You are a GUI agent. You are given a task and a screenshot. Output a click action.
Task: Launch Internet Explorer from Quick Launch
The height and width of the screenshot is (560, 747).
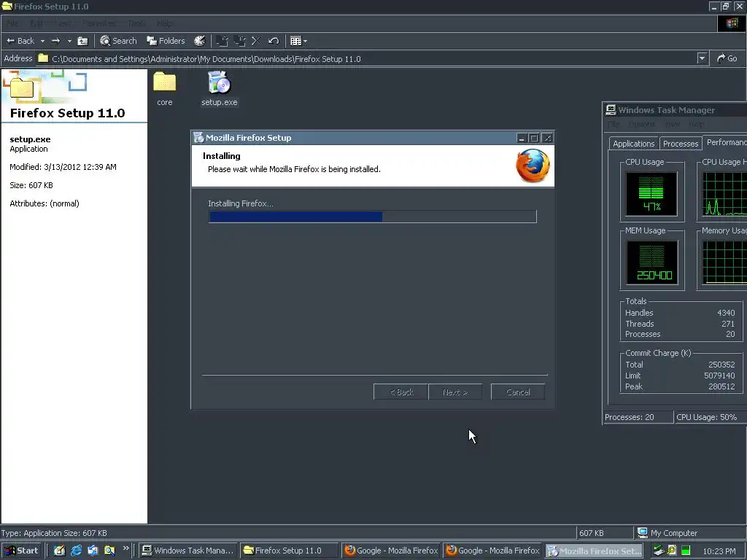76,551
